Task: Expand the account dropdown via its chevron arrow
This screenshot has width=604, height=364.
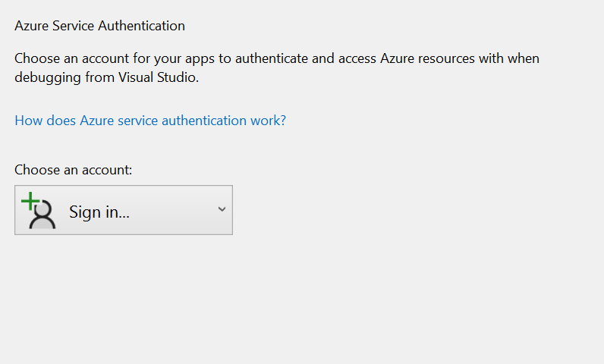Action: [222, 209]
